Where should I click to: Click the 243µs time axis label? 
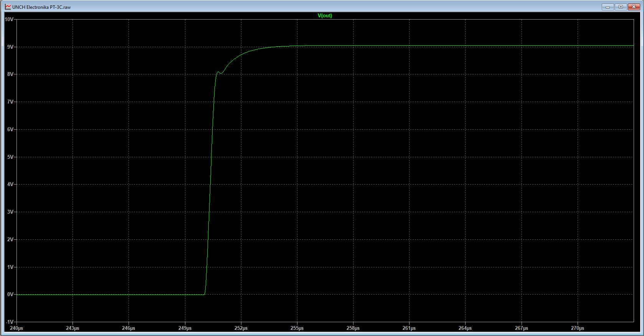73,328
